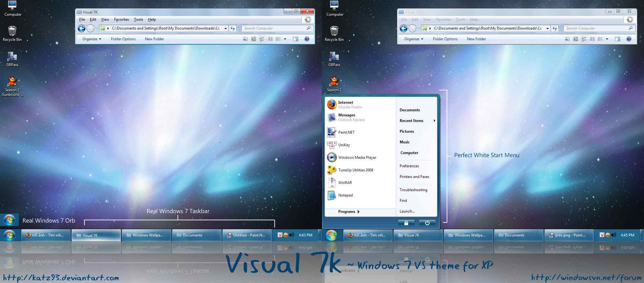Select filmstrip view icon in active Visual 7K window
The width and height of the screenshot is (644, 283).
click(x=245, y=39)
